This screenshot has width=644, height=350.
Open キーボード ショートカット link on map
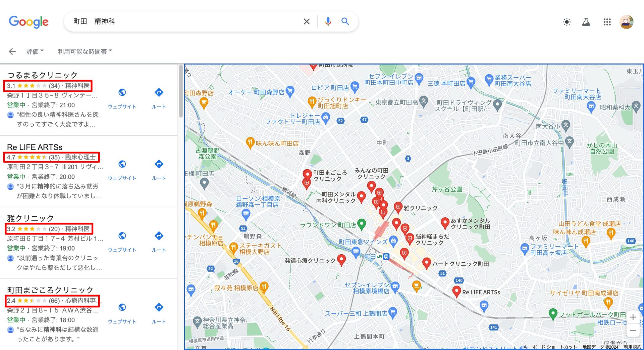[x=550, y=347]
